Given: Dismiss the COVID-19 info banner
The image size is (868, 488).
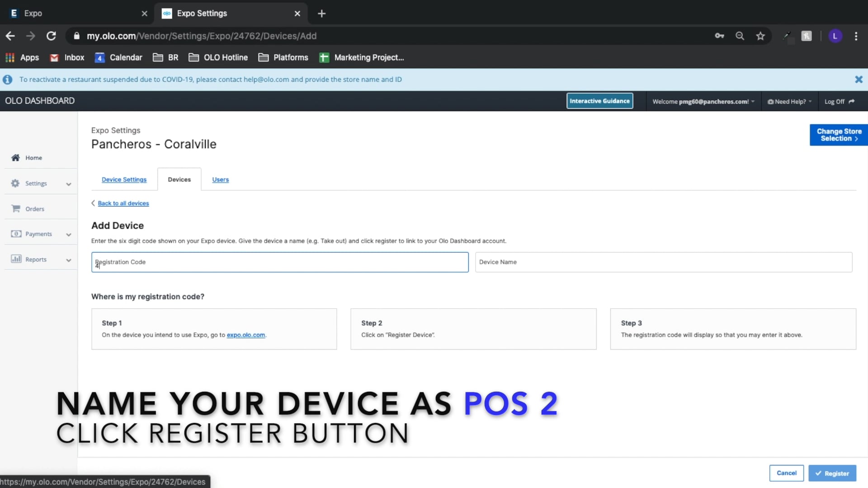Looking at the screenshot, I should coord(859,80).
